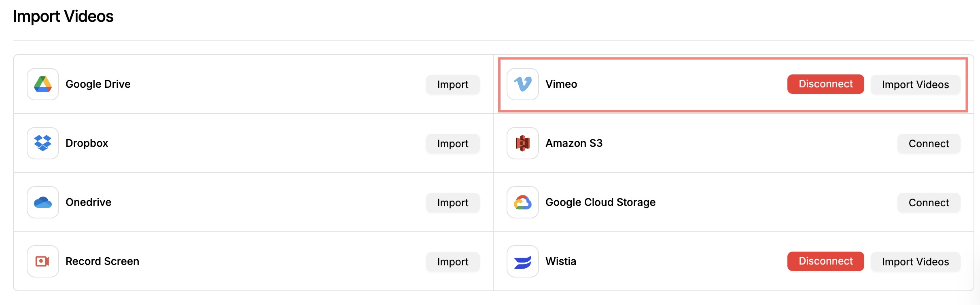Open Import Videos for Wistia
The height and width of the screenshot is (305, 980).
(915, 262)
